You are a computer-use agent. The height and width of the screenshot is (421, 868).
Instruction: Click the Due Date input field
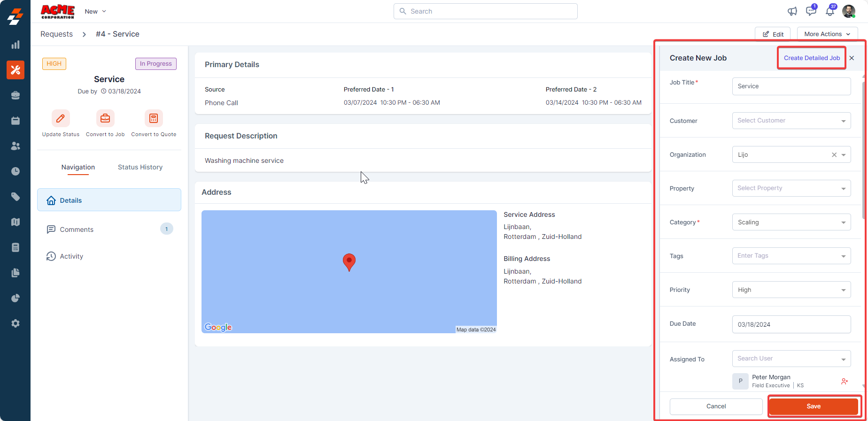click(791, 324)
